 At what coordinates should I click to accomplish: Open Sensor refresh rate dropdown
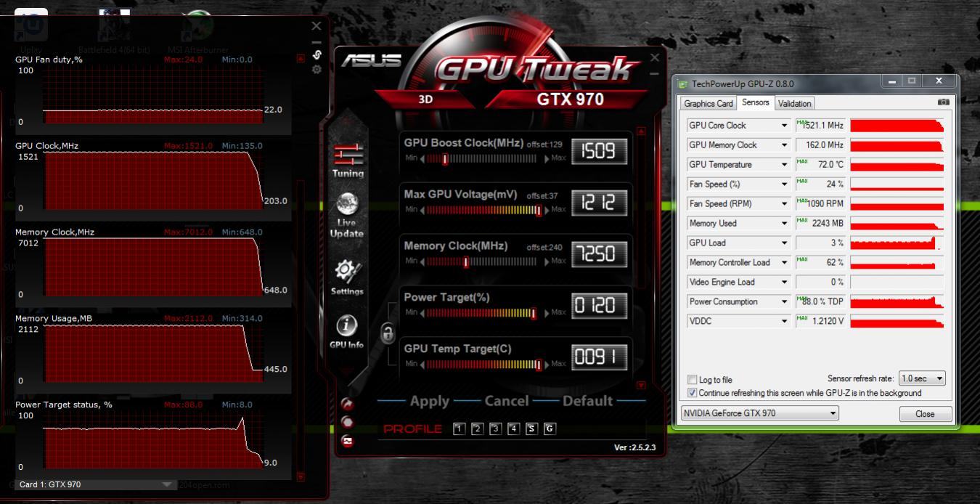click(x=922, y=378)
